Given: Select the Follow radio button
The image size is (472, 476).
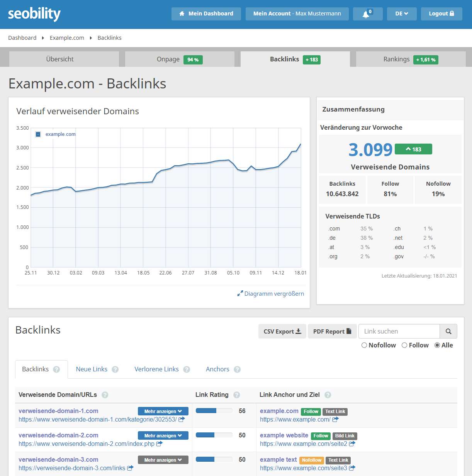Looking at the screenshot, I should (404, 345).
